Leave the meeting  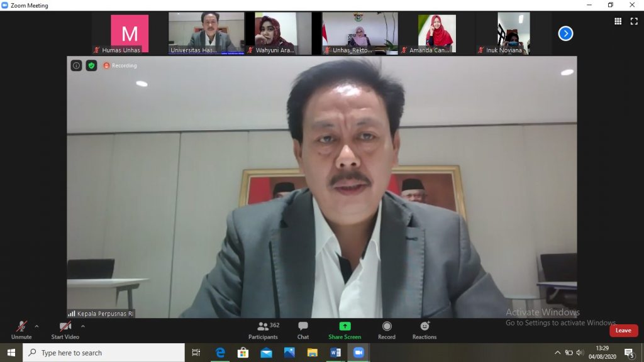click(623, 330)
